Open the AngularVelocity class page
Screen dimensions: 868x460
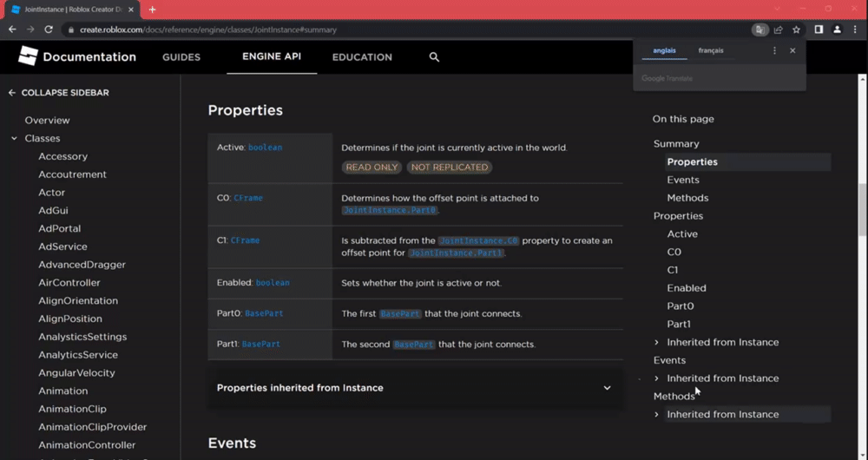(x=77, y=373)
